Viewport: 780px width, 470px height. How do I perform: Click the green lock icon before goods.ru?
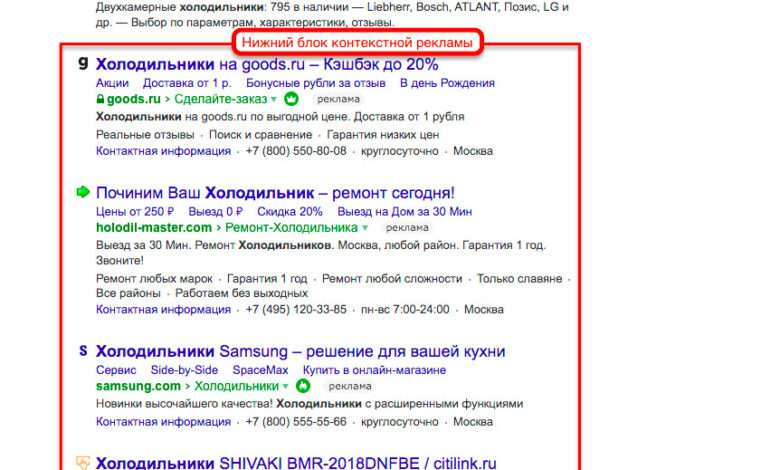(100, 99)
